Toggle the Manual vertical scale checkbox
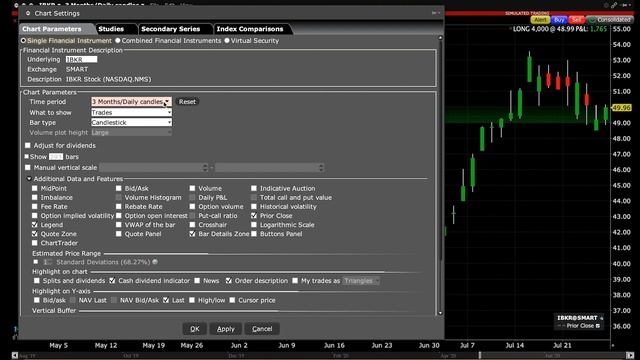This screenshot has height=360, width=640. click(28, 167)
